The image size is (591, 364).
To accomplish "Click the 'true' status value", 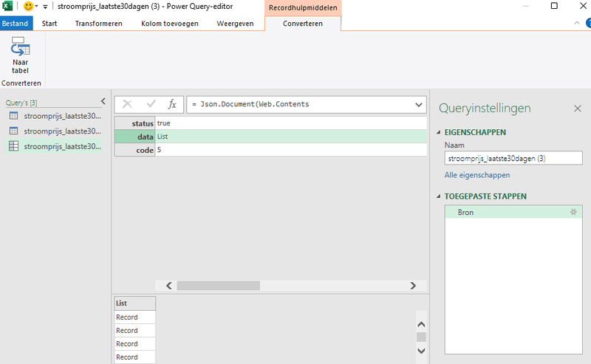I will tap(163, 123).
